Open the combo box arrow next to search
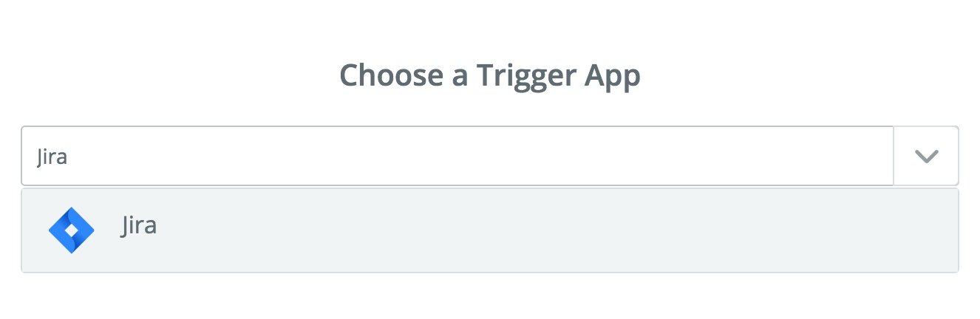This screenshot has width=980, height=319. coord(926,156)
